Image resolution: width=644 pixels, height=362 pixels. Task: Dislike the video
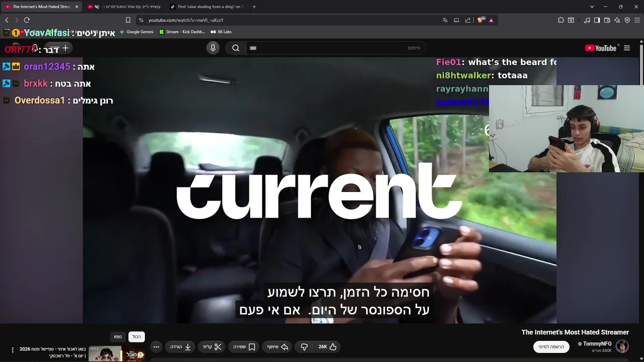304,347
